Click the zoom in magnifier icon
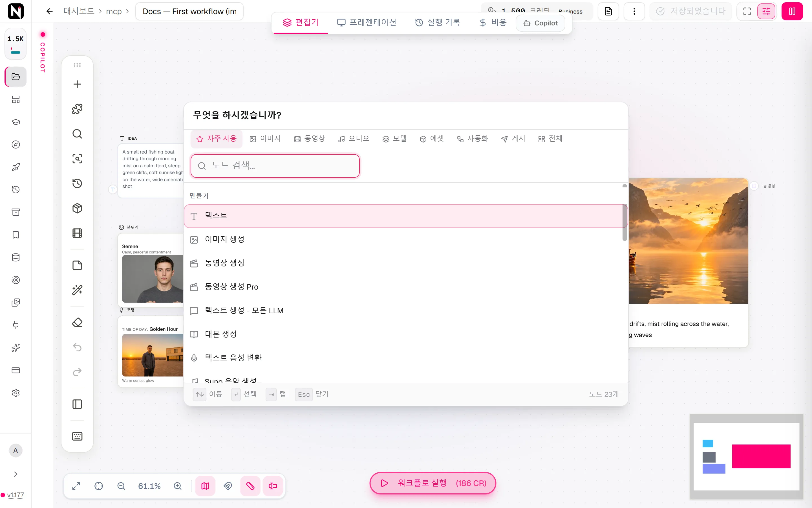The height and width of the screenshot is (508, 812). (x=178, y=486)
